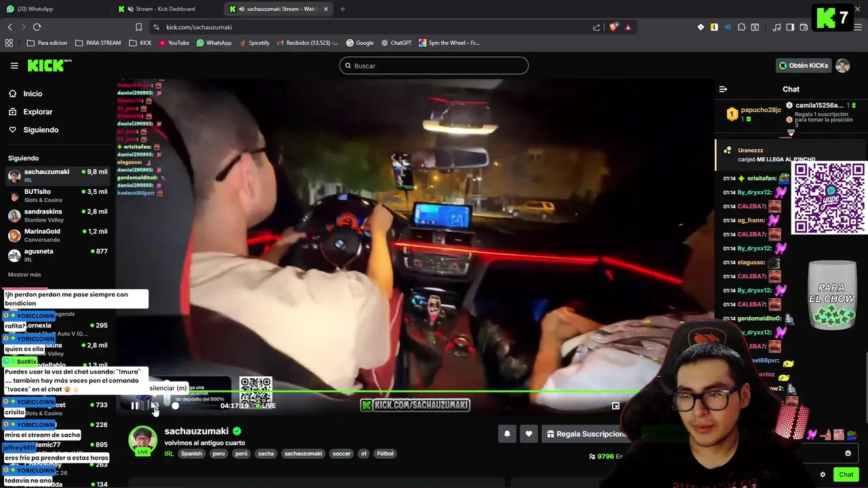Viewport: 868px width, 488px height.
Task: Click the Obtén KICKs button
Action: click(x=804, y=66)
